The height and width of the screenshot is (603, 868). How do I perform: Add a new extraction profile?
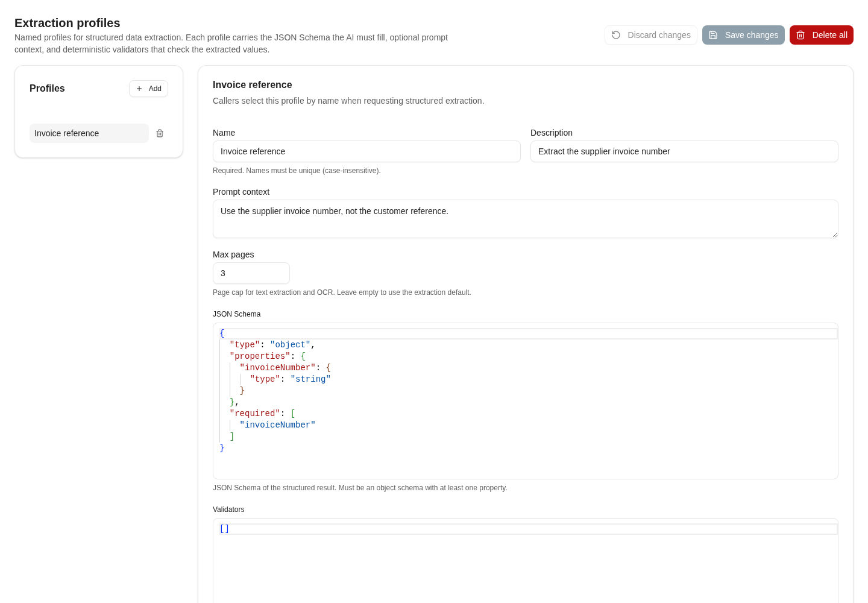(x=148, y=89)
